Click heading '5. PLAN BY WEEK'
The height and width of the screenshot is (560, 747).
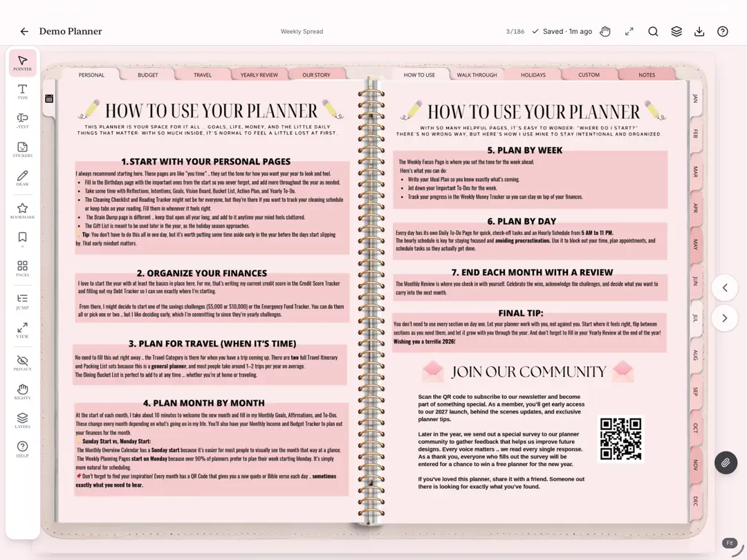[524, 150]
